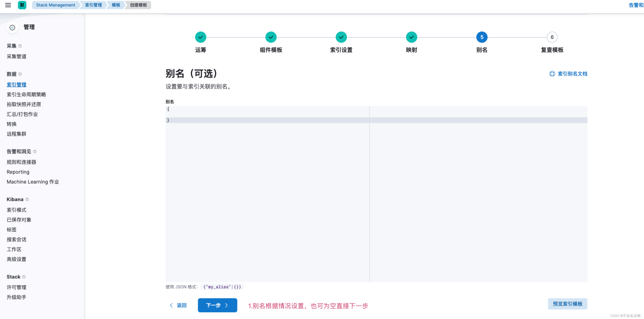Click the green space avatar icon
Image resolution: width=644 pixels, height=319 pixels.
tap(22, 5)
